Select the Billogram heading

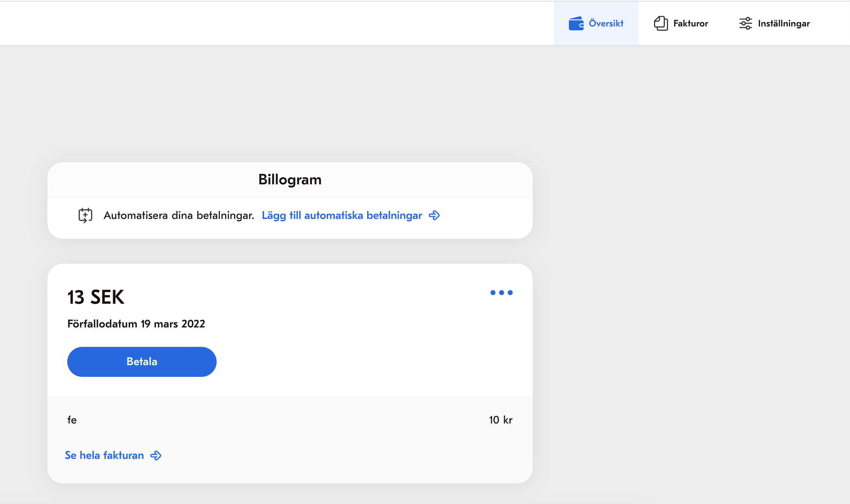coord(290,179)
